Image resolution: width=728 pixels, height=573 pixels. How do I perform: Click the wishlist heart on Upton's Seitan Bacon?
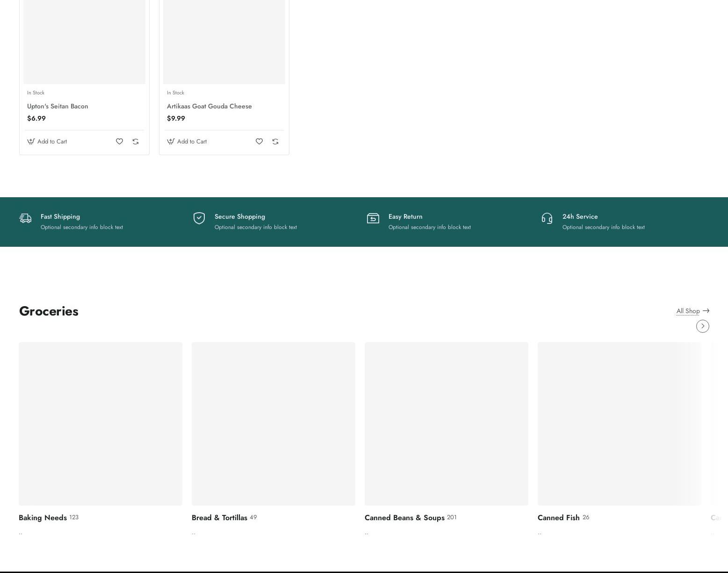pos(119,141)
